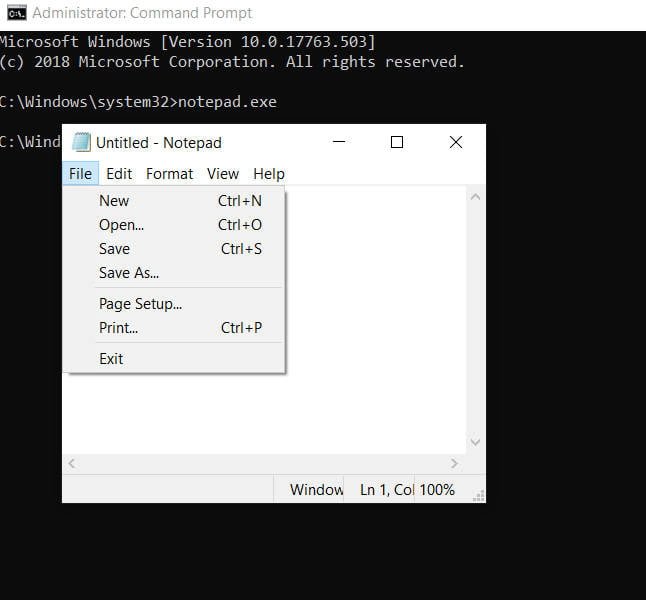This screenshot has width=646, height=600.
Task: Click the vertical scrollbar up arrow in Notepad
Action: (475, 197)
